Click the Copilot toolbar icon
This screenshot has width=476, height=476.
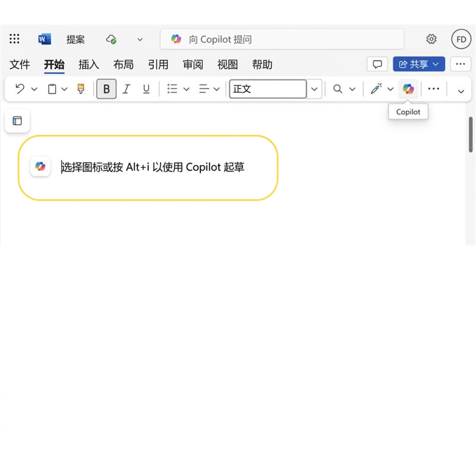(408, 89)
